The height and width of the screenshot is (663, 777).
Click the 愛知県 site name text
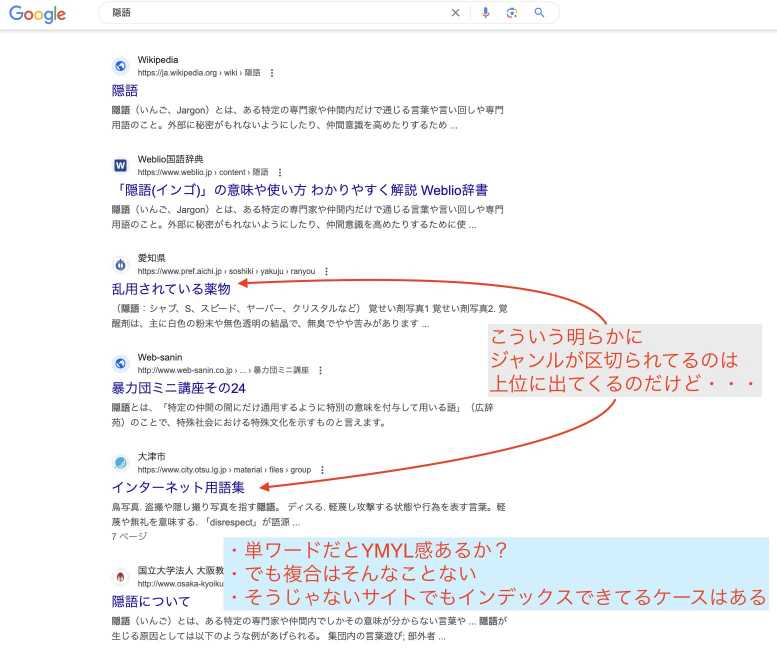(x=151, y=258)
